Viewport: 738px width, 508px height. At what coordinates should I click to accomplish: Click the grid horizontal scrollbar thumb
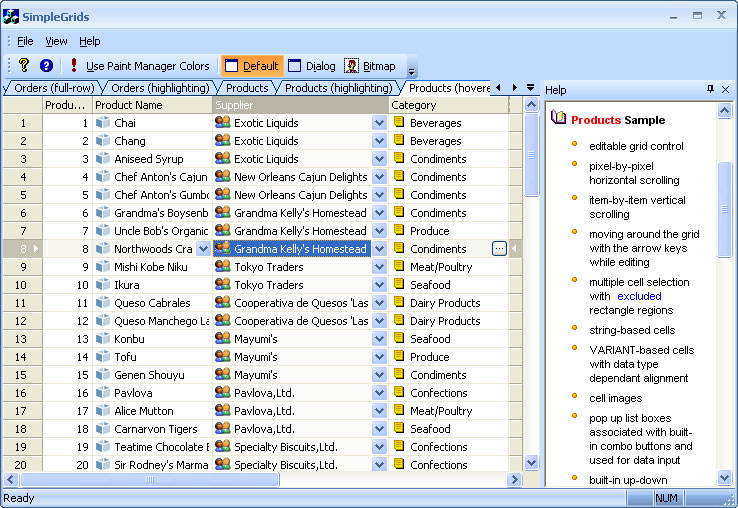point(150,480)
